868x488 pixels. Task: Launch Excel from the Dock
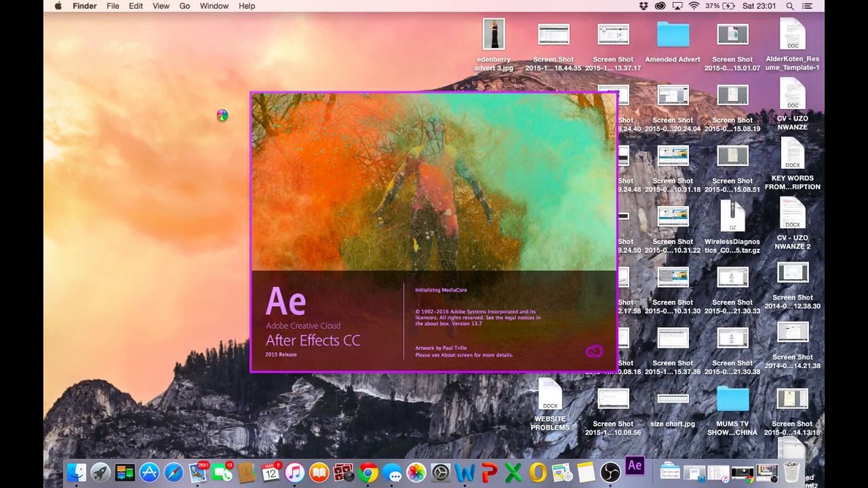click(514, 472)
